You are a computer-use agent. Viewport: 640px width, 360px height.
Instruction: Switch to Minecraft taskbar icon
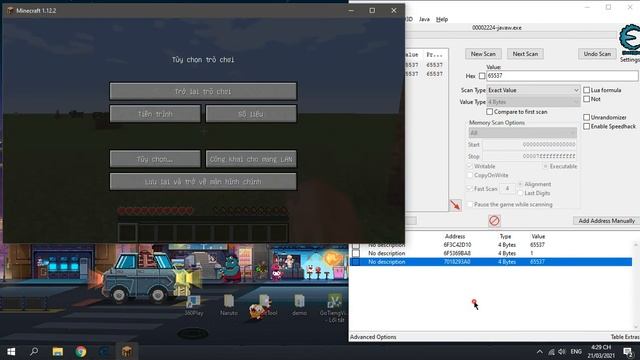click(x=127, y=351)
